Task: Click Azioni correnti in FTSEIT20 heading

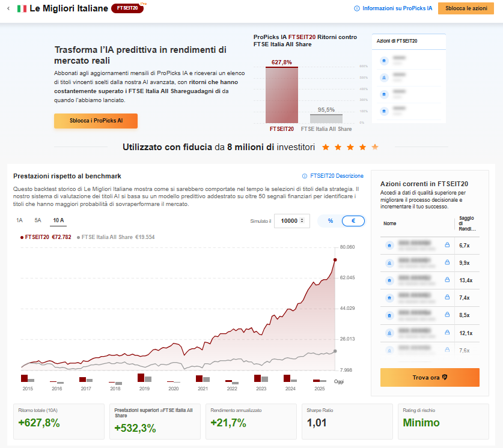Action: point(424,184)
